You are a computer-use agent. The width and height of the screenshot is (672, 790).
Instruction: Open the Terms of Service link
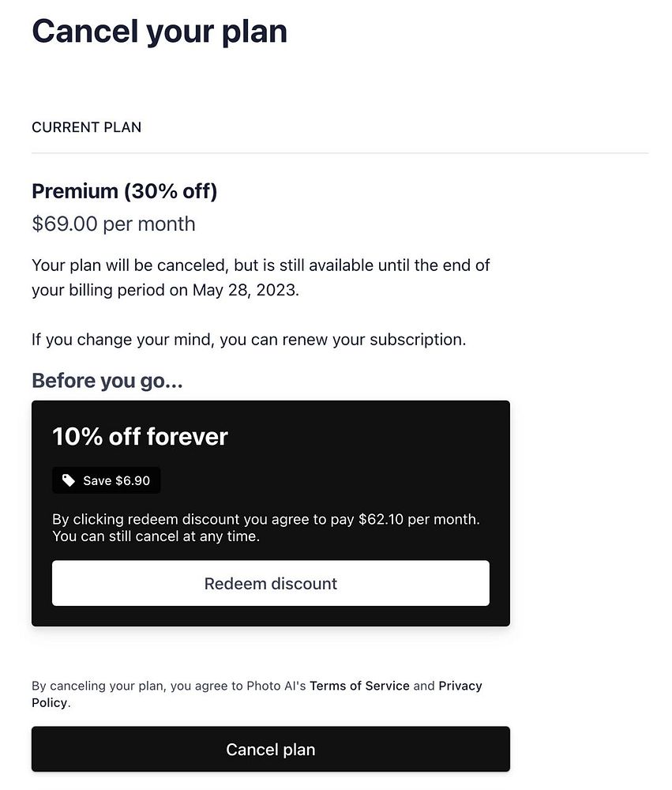(x=359, y=686)
